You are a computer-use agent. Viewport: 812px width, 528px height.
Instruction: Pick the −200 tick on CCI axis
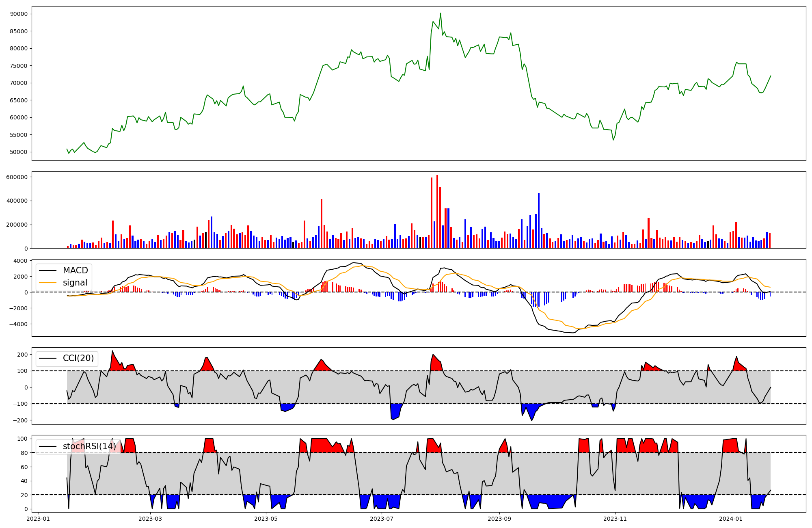tap(20, 420)
